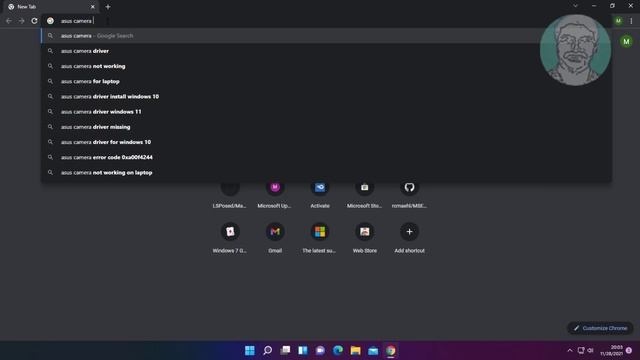Viewport: 640px width, 360px height.
Task: Open Teams Chat on taskbar
Action: click(320, 350)
